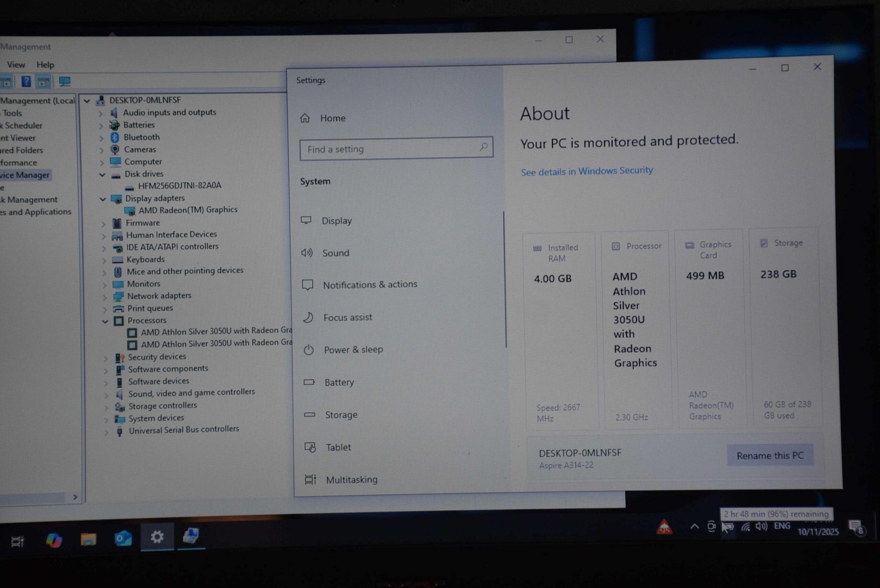The width and height of the screenshot is (880, 588).
Task: Click the scan for hardware changes monitor icon
Action: 65,81
